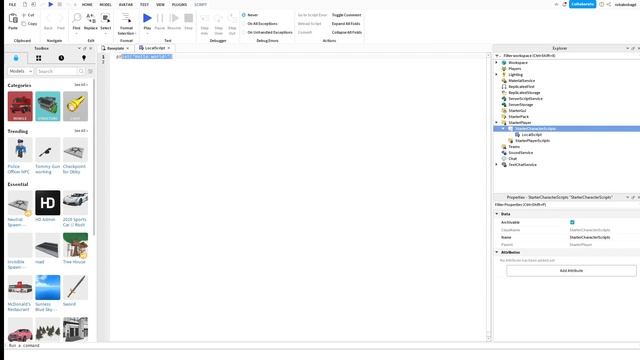Select ServerScriptService in Explorer
The width and height of the screenshot is (640, 360).
525,99
